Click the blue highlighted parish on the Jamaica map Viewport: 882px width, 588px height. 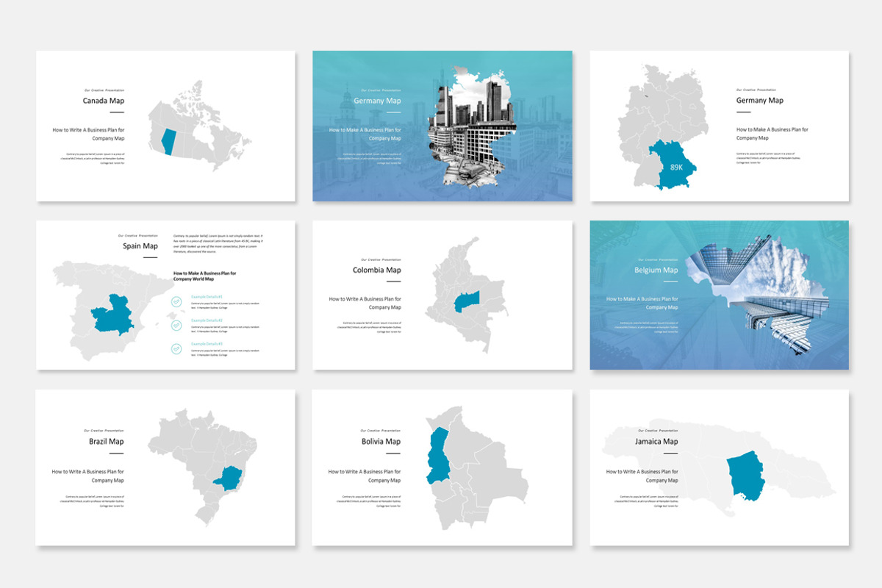coord(745,476)
